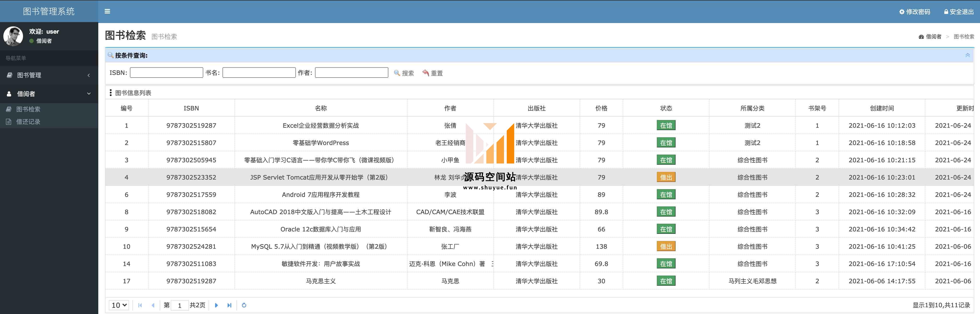Image resolution: width=980 pixels, height=314 pixels.
Task: Click 借出 badge for MySQL 5.7 row
Action: tap(666, 247)
